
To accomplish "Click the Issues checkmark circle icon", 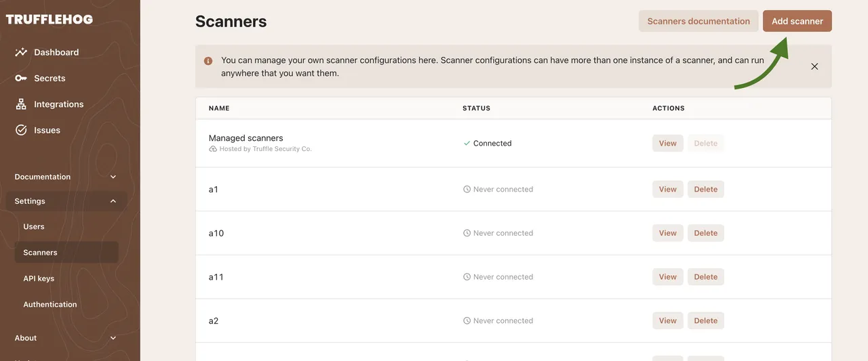I will click(21, 130).
